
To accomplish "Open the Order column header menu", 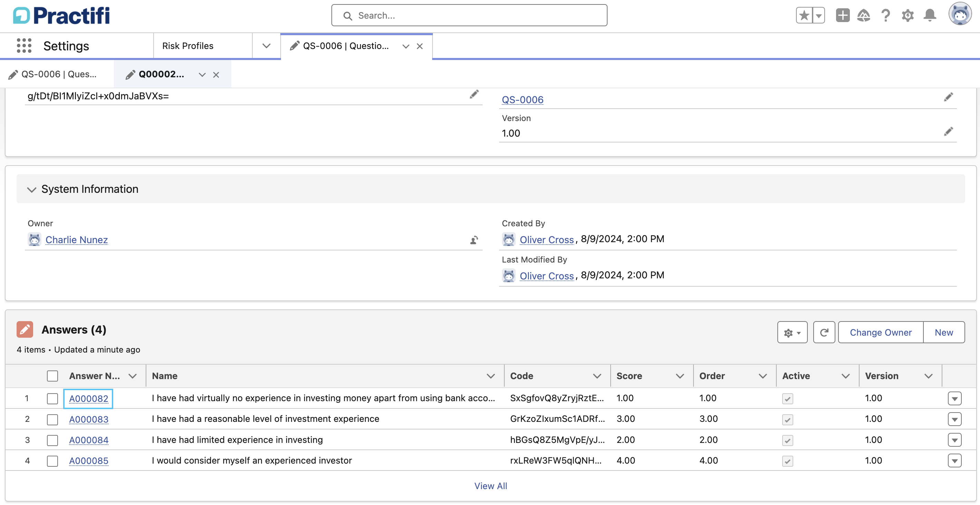I will pos(763,376).
